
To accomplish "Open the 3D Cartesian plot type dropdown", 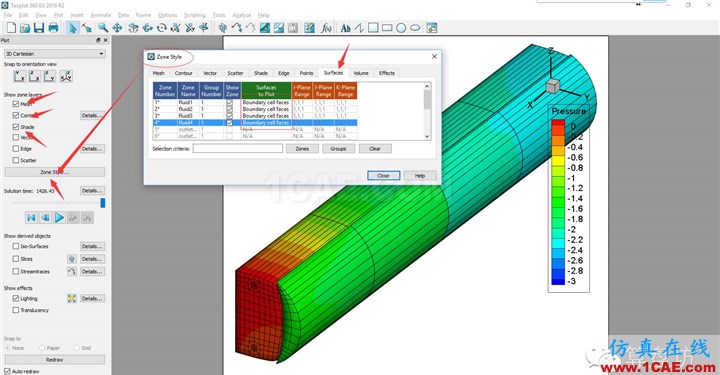I will 55,54.
